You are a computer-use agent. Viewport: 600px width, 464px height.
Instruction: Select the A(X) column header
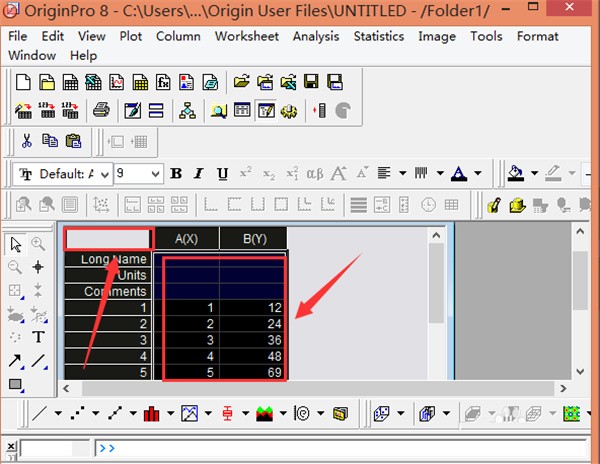186,239
